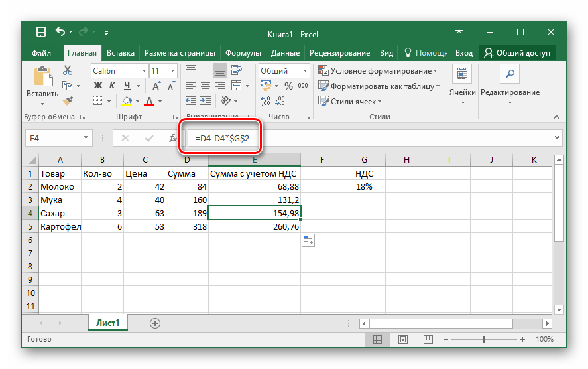Click the Percent Style button
Viewport: 588px width, 369px height.
coord(288,86)
